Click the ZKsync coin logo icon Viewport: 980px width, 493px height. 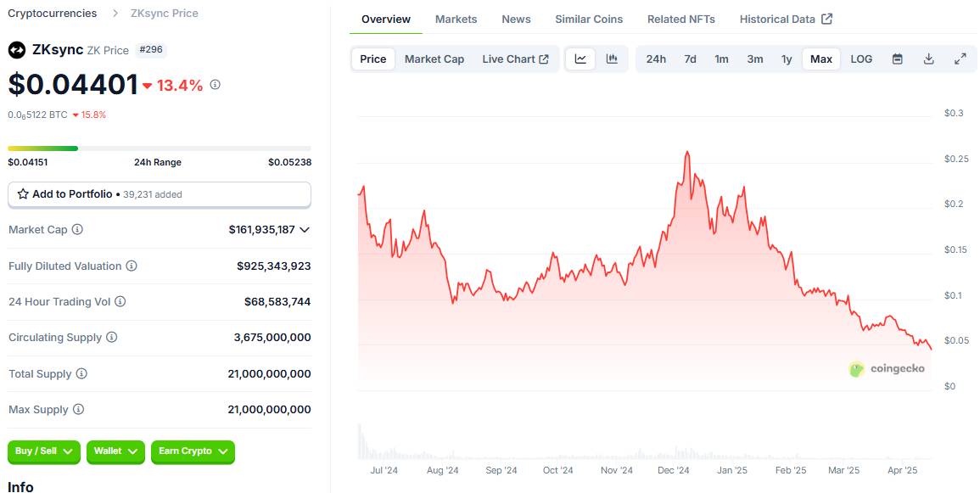coord(16,50)
